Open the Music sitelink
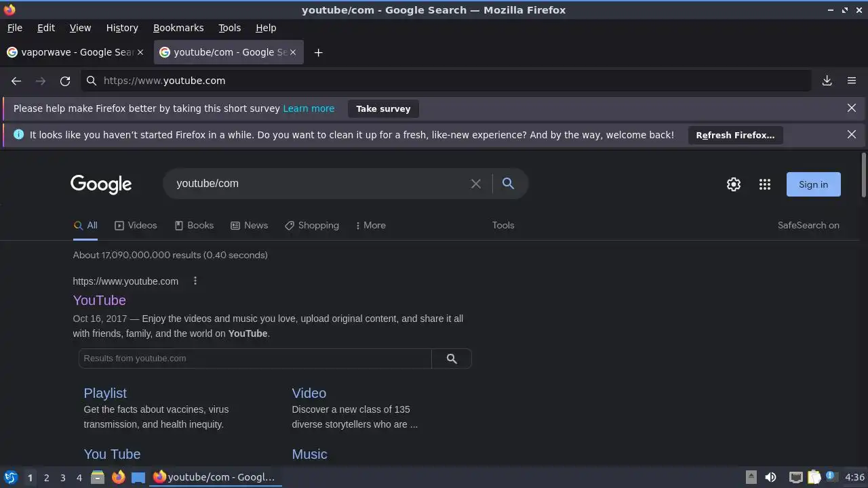Screen dimensions: 868x488 click(309, 454)
